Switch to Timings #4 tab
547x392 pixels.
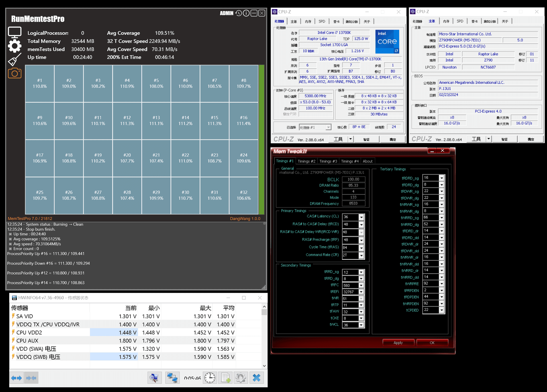click(350, 161)
